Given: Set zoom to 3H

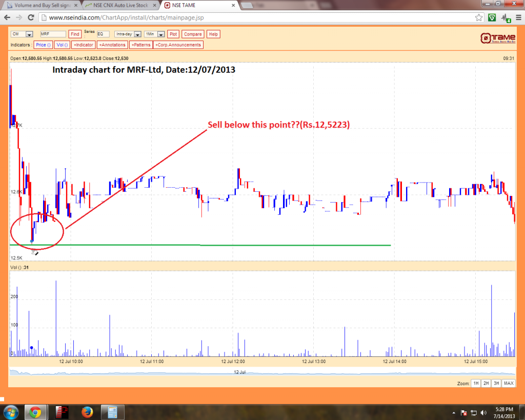Looking at the screenshot, I should (x=496, y=383).
